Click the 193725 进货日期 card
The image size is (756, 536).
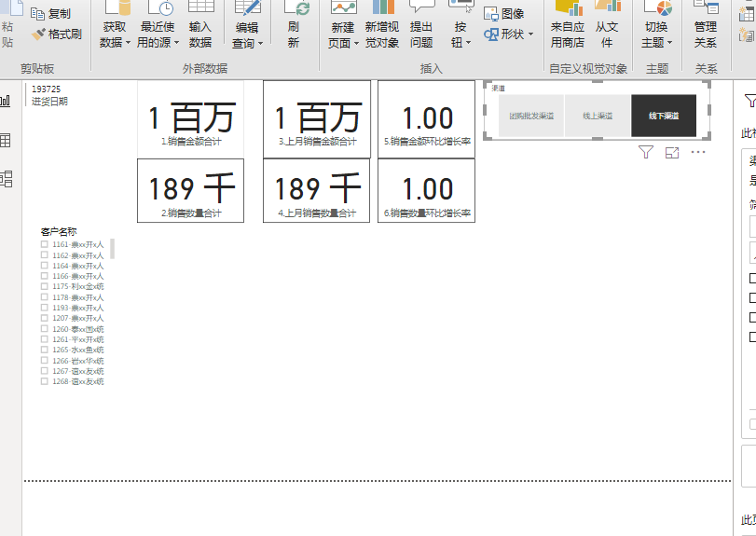(49, 95)
